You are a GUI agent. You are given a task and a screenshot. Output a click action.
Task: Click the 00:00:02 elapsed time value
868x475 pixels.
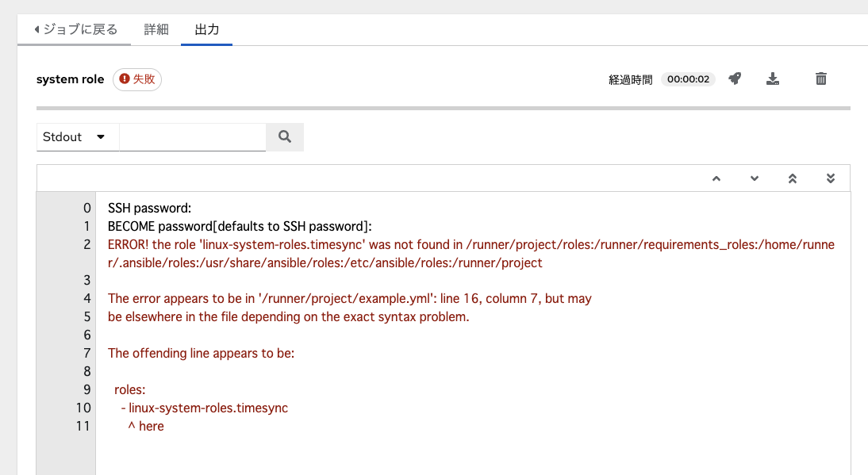pyautogui.click(x=688, y=79)
